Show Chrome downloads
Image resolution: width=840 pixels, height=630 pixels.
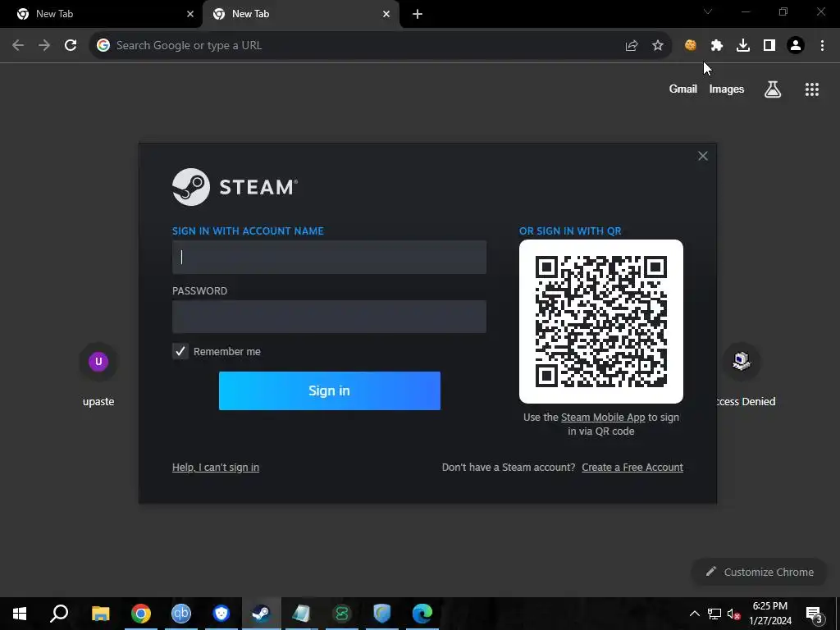pos(742,46)
